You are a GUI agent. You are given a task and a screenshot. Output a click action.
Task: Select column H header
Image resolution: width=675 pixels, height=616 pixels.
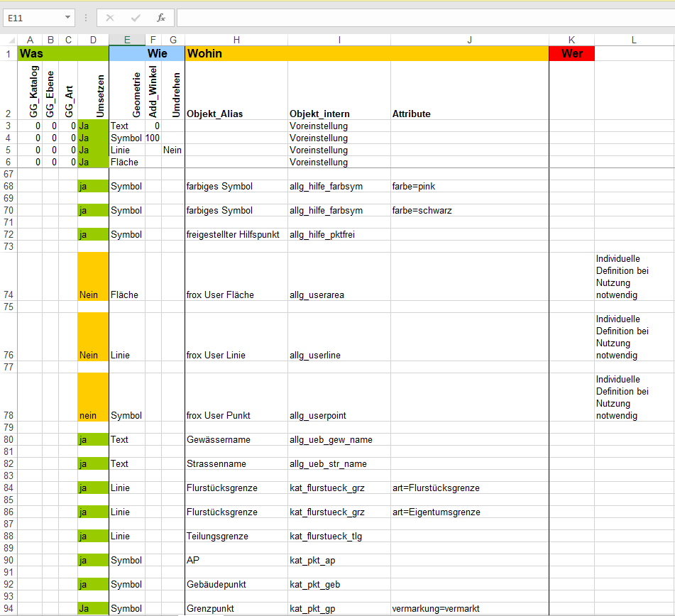236,40
